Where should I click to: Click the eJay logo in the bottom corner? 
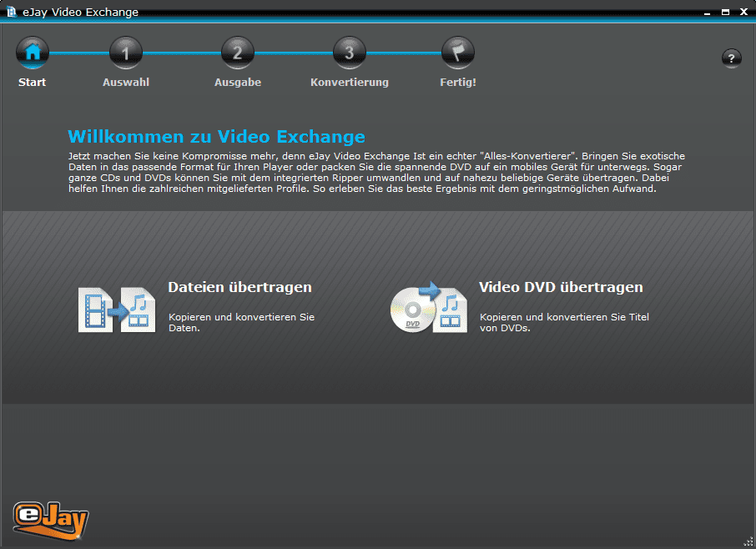50,519
